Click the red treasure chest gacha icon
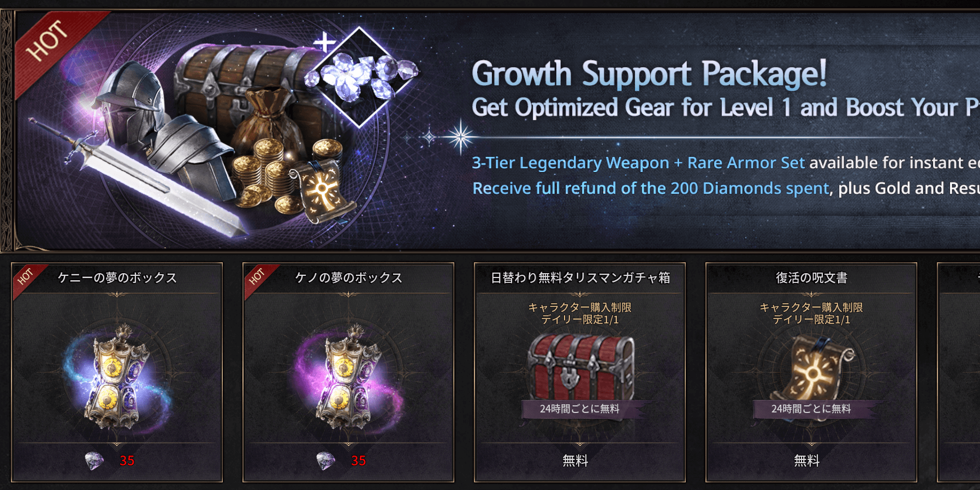The width and height of the screenshot is (980, 490). [x=580, y=367]
